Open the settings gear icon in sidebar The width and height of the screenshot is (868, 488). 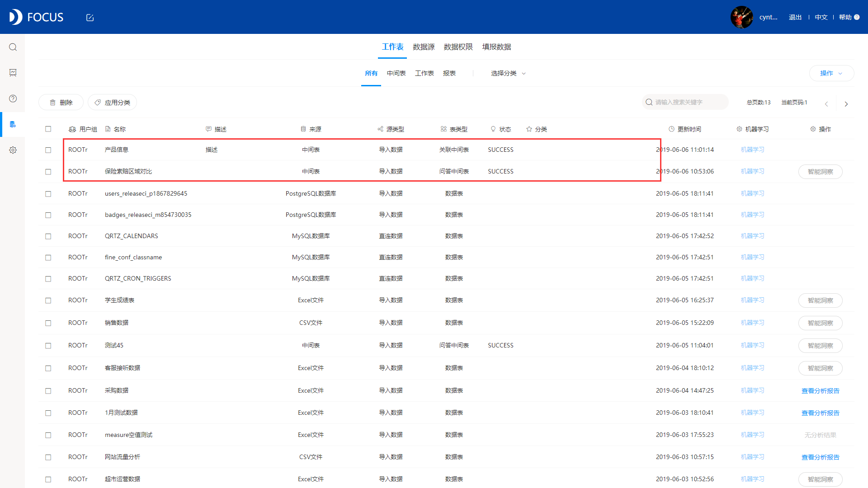click(x=13, y=150)
